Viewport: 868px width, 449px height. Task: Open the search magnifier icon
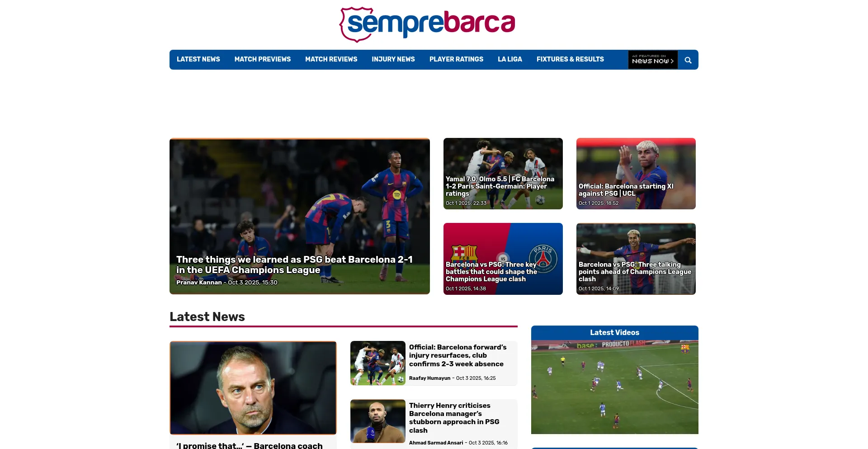tap(688, 60)
